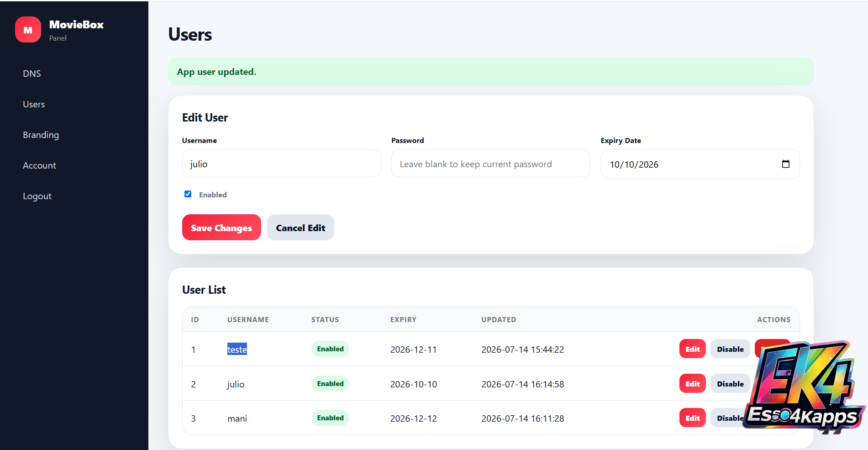Click the STATUS column header
This screenshot has height=450, width=868.
click(325, 319)
